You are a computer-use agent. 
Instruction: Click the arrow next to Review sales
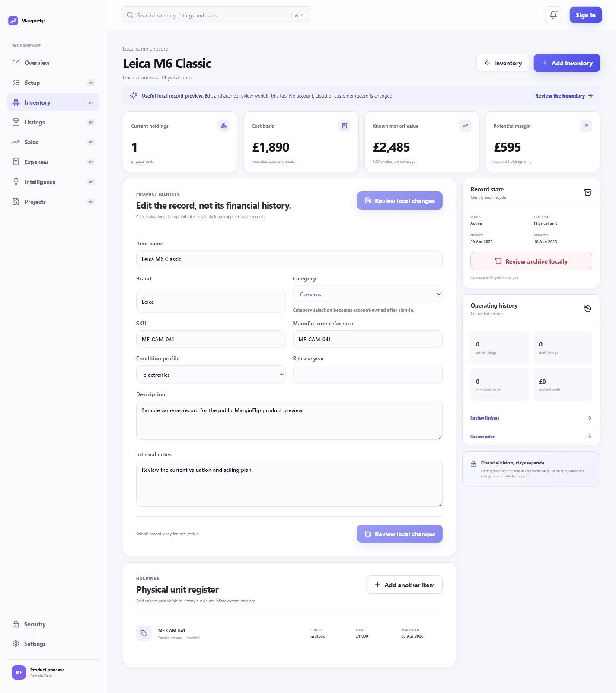click(589, 436)
